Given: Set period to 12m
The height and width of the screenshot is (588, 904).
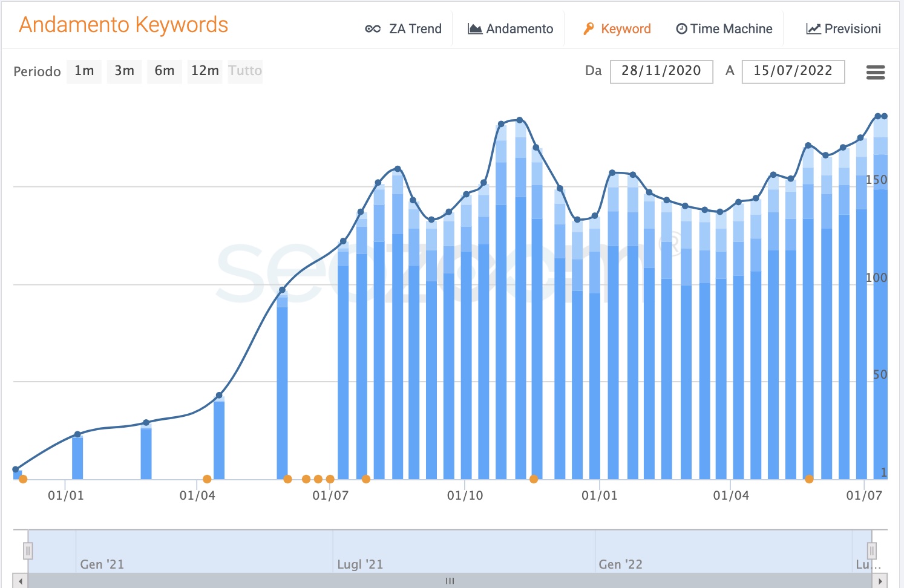Looking at the screenshot, I should click(205, 71).
